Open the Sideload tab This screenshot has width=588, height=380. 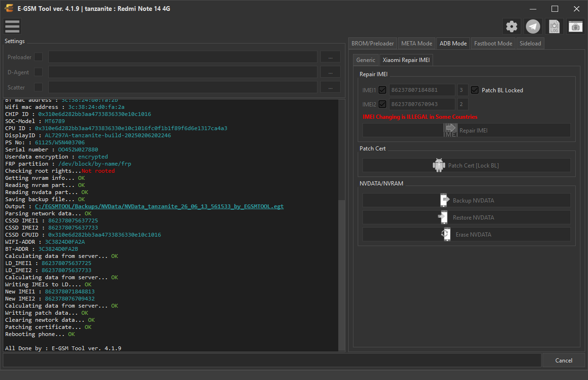530,43
